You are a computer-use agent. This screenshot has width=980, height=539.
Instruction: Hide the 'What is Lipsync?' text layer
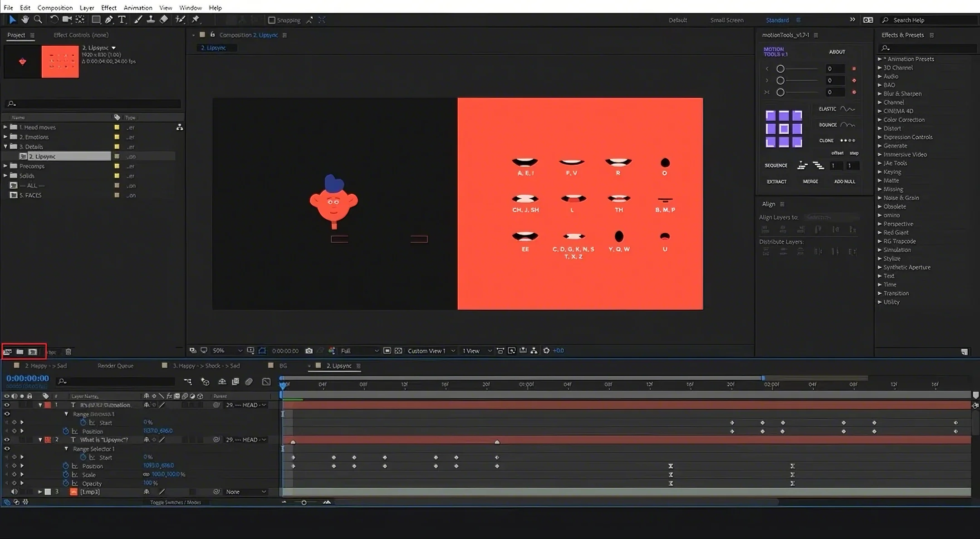[x=7, y=440]
